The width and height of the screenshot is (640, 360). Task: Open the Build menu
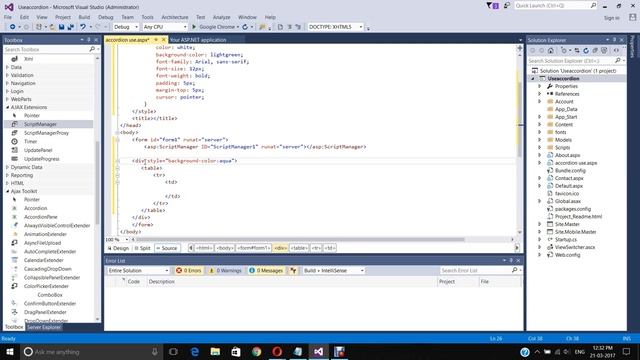tap(84, 17)
